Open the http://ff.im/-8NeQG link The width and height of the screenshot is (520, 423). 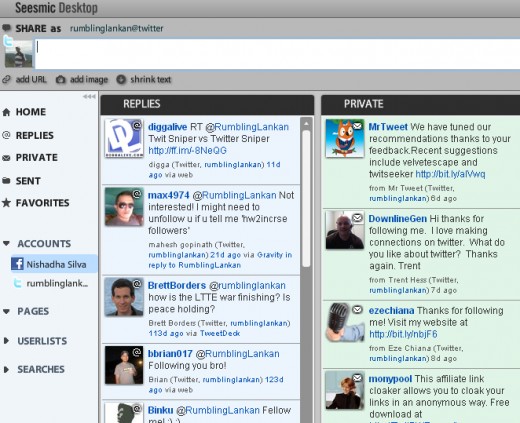[187, 151]
